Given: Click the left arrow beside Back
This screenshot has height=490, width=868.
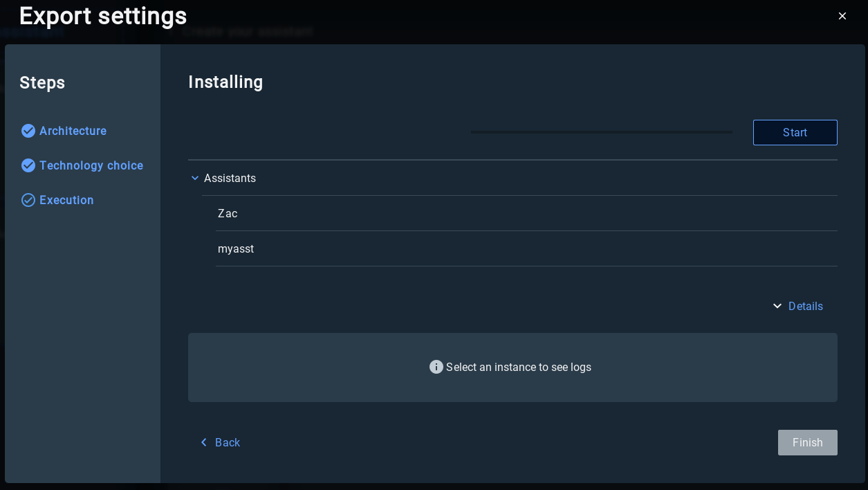Looking at the screenshot, I should click(x=204, y=442).
